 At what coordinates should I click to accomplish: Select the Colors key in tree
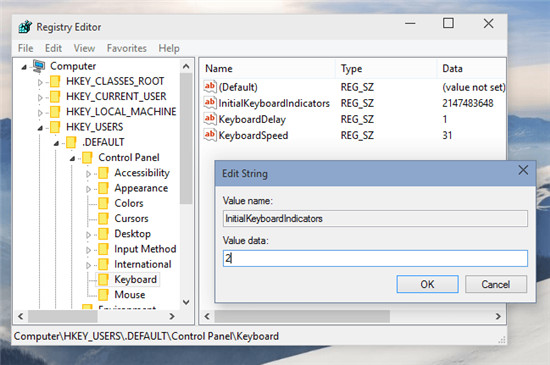(x=129, y=203)
